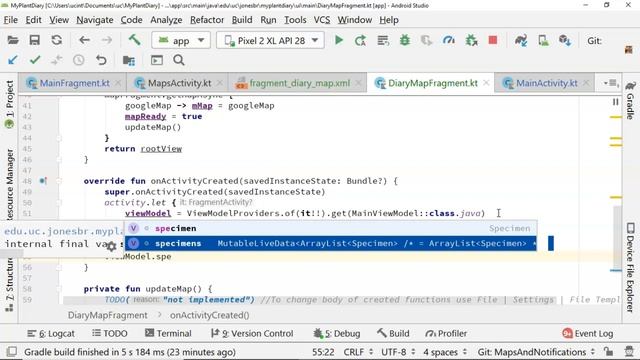This screenshot has height=360, width=640.
Task: Click DiaryMapFragment in the breadcrumb bar
Action: [x=108, y=315]
